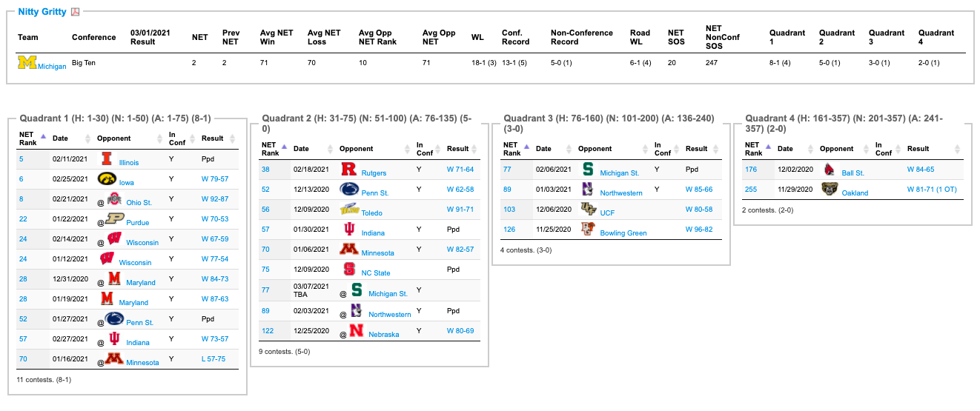The width and height of the screenshot is (980, 411).
Task: Open the Nitty Gritty heading link
Action: (42, 12)
